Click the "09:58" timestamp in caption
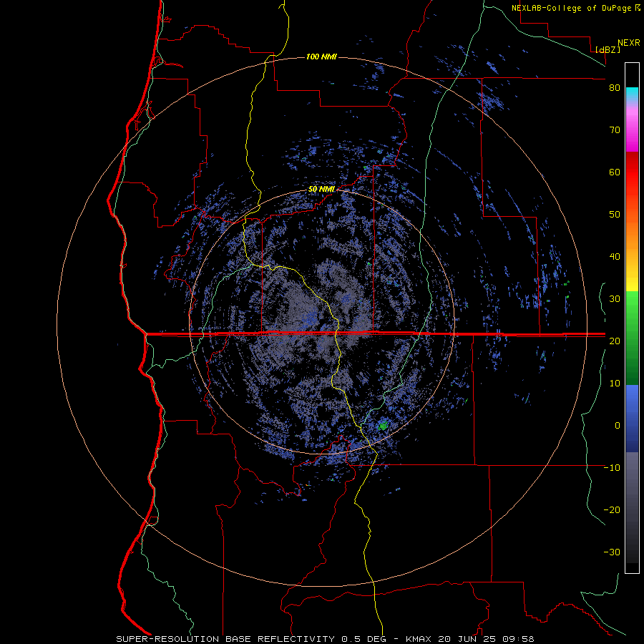The width and height of the screenshot is (644, 644). (x=518, y=639)
